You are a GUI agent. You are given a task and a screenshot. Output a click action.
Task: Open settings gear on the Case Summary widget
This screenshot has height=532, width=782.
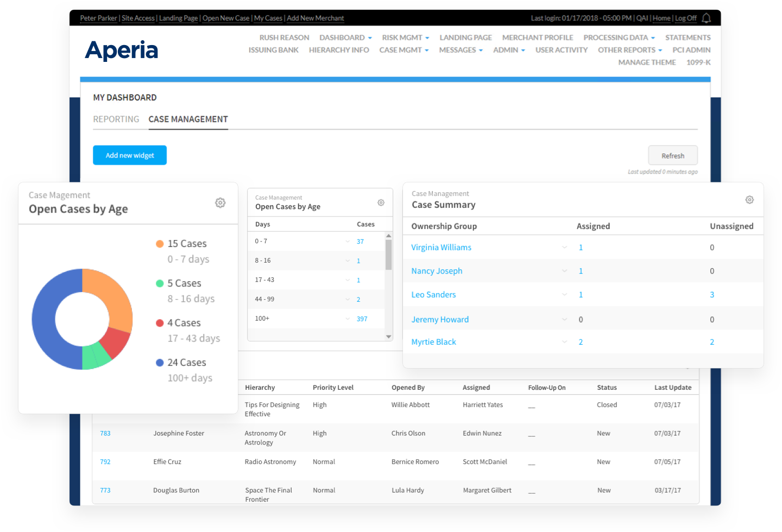(749, 200)
